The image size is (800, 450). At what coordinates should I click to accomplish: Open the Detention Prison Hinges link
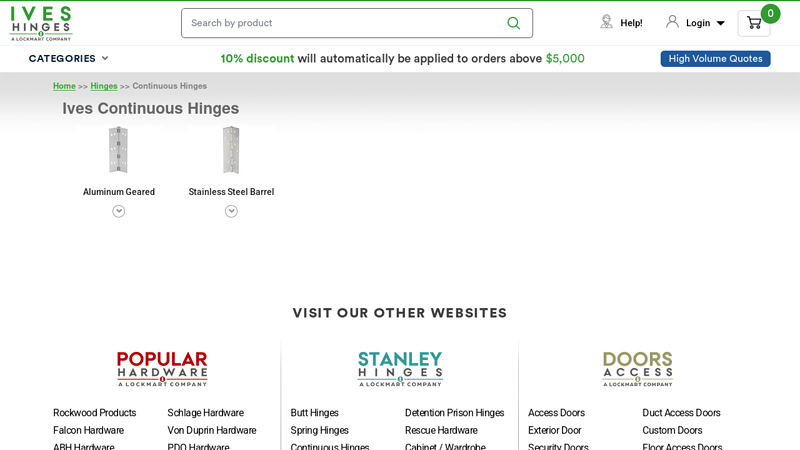[454, 413]
